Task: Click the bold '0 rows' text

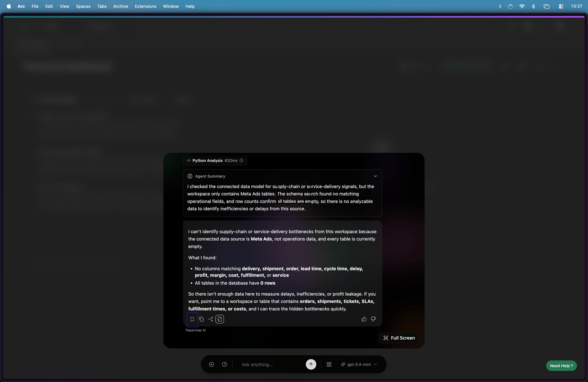Action: click(268, 283)
